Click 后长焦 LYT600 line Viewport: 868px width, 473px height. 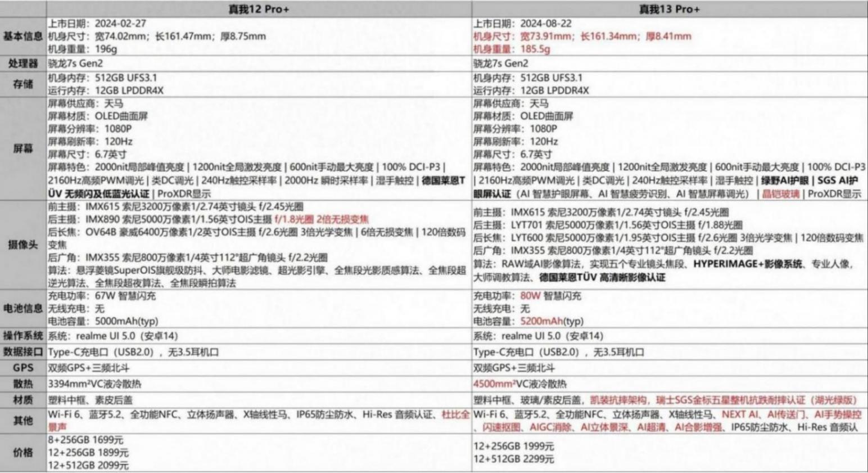pyautogui.click(x=668, y=238)
